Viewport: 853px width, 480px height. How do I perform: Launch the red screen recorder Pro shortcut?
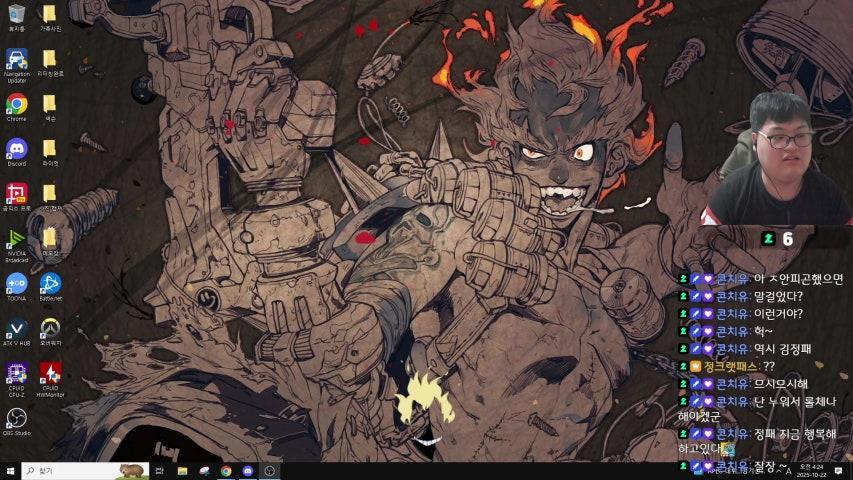click(x=16, y=196)
